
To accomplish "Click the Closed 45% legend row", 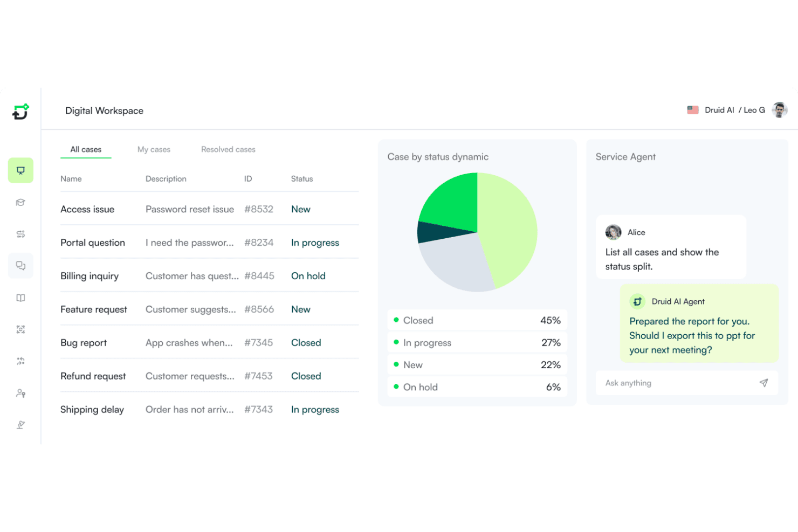I will (477, 320).
